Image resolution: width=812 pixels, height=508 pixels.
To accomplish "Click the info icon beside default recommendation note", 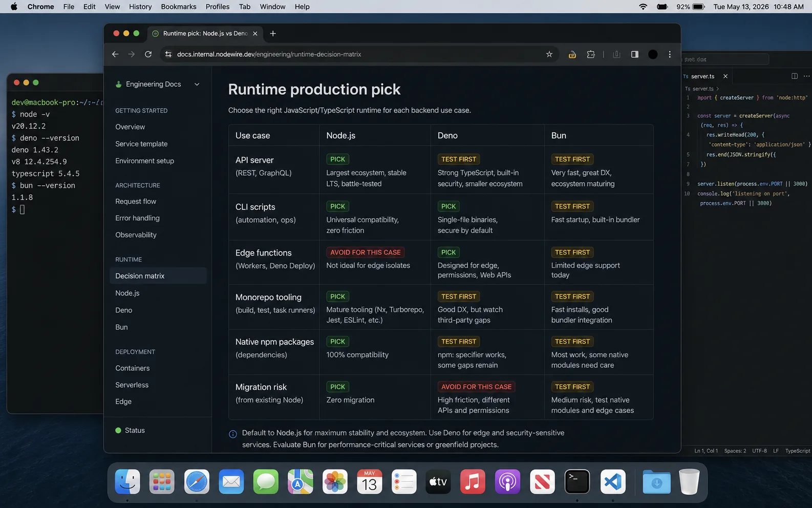I will 233,434.
